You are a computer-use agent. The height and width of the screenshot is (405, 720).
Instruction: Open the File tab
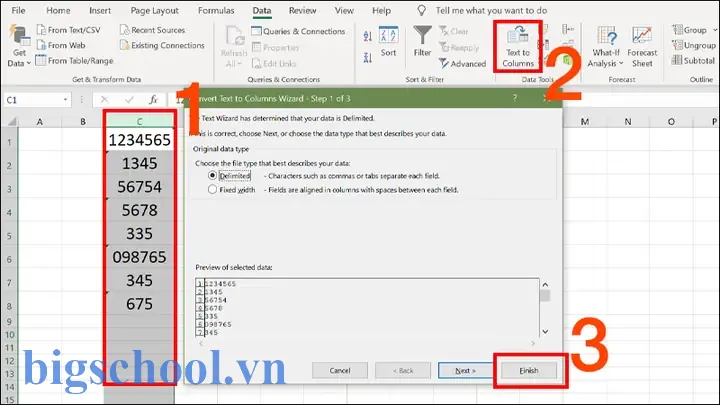click(x=18, y=10)
